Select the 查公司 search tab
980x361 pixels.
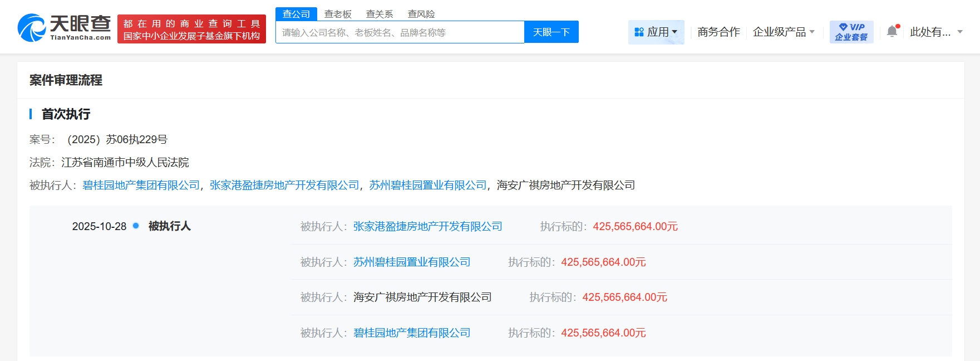pyautogui.click(x=296, y=14)
